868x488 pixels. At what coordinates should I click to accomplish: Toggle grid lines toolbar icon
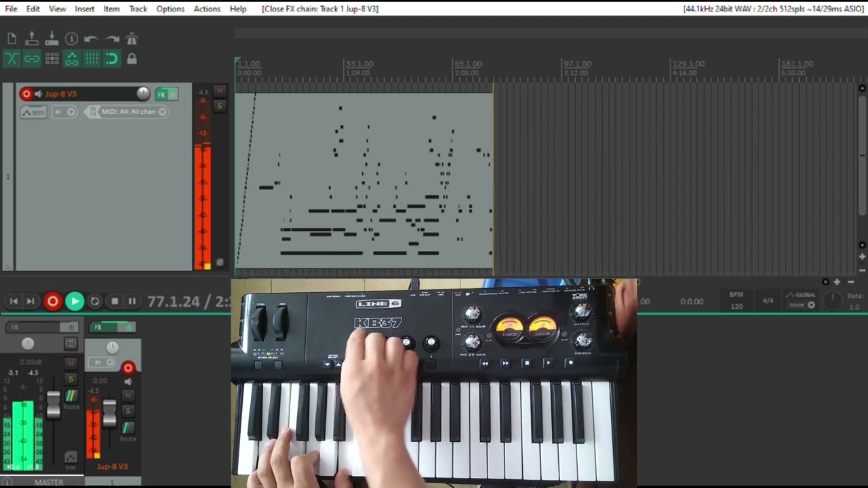(x=92, y=59)
